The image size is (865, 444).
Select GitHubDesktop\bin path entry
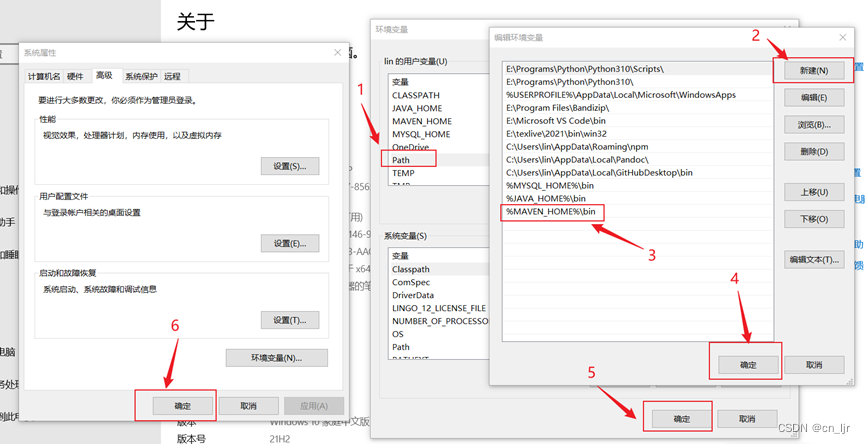[638, 173]
